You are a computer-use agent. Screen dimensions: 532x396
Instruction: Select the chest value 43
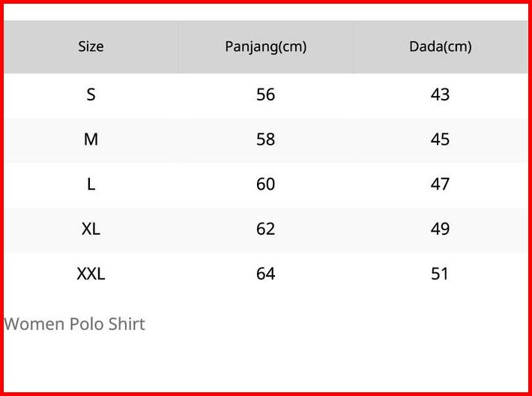pos(440,94)
